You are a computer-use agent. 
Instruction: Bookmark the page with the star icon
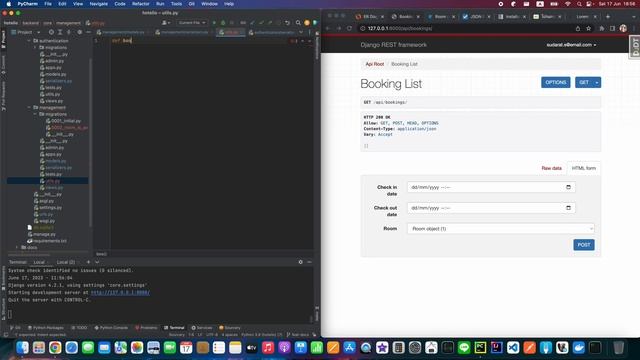[x=588, y=29]
